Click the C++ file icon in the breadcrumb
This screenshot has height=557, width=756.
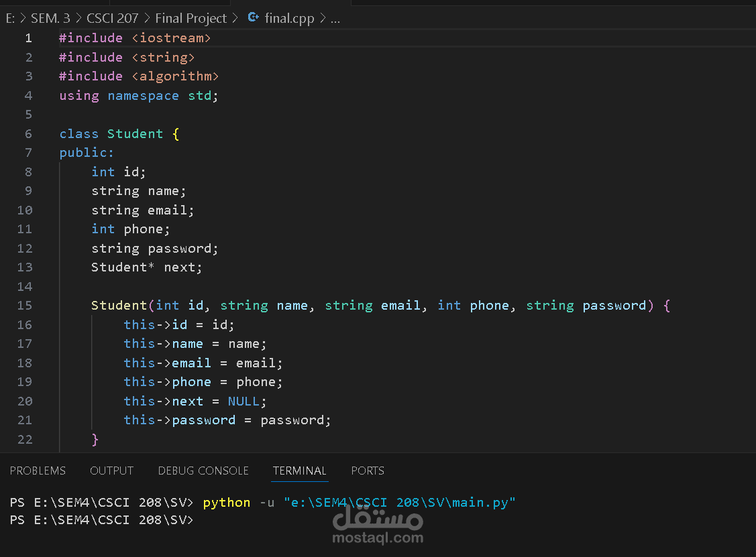click(253, 18)
